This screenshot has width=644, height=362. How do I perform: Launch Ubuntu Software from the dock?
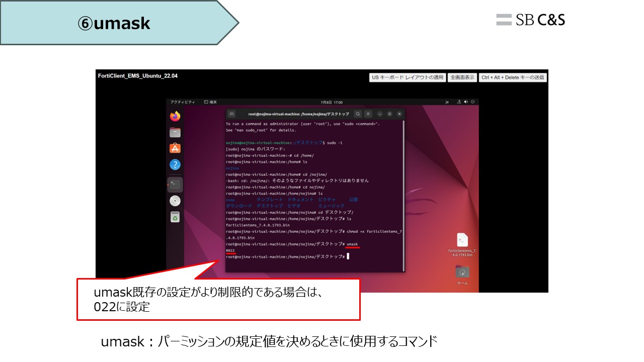175,149
